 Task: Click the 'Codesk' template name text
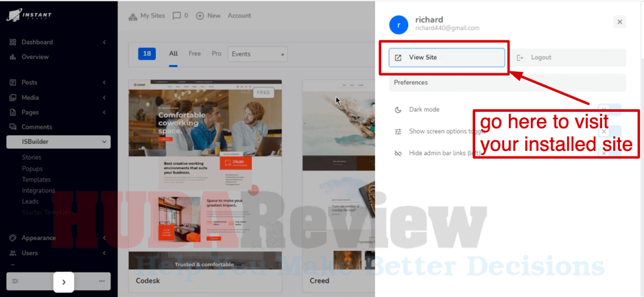[x=148, y=281]
